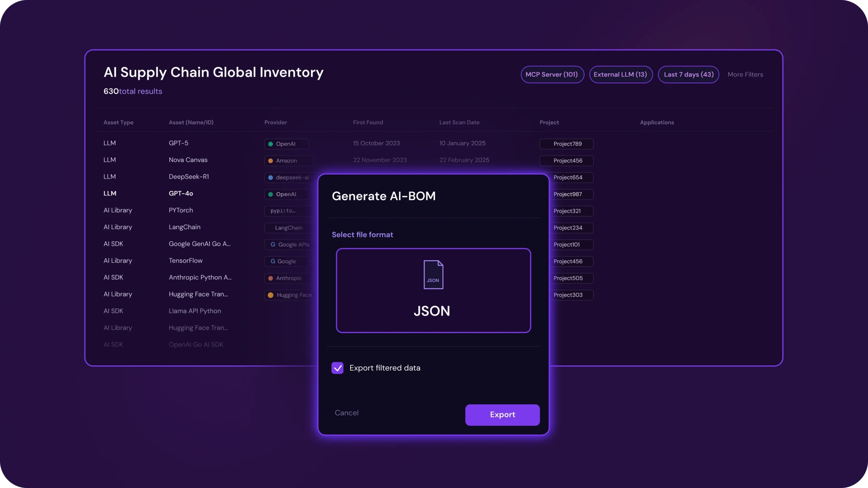Click the AI Library type for TensorFlow
This screenshot has height=488, width=868.
118,261
